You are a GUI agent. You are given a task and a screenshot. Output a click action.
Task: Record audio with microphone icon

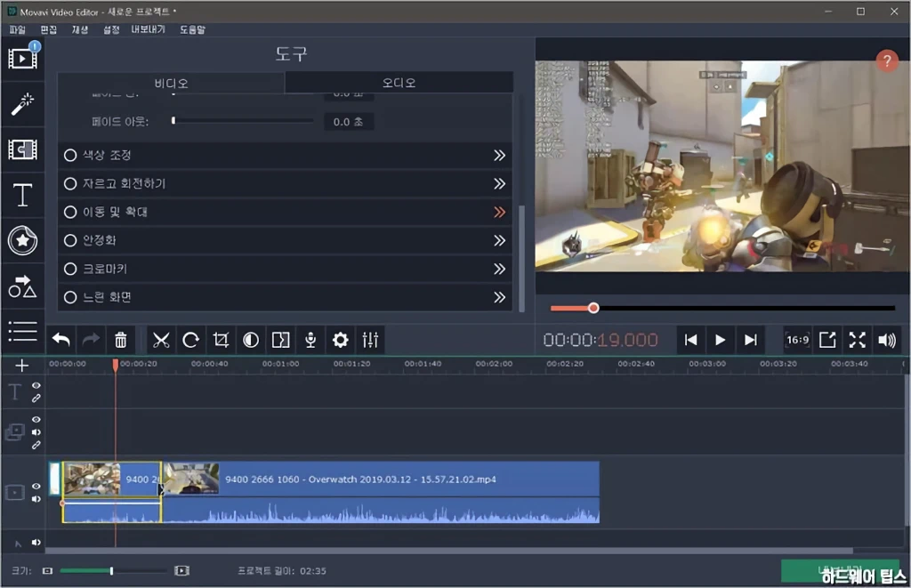point(310,340)
